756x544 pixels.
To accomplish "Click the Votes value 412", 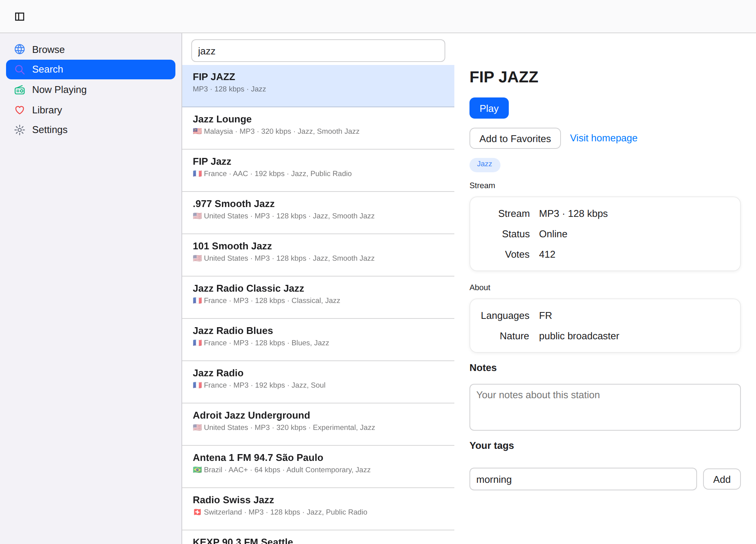I will (547, 254).
